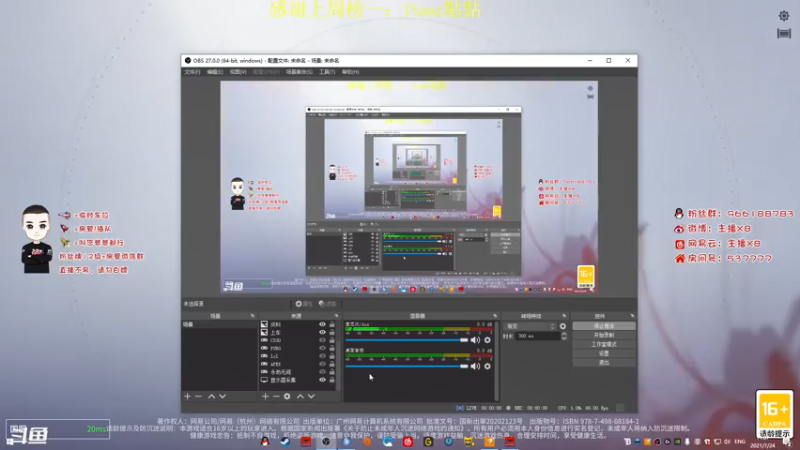
Task: Add a new scene with plus icon
Action: click(x=187, y=396)
